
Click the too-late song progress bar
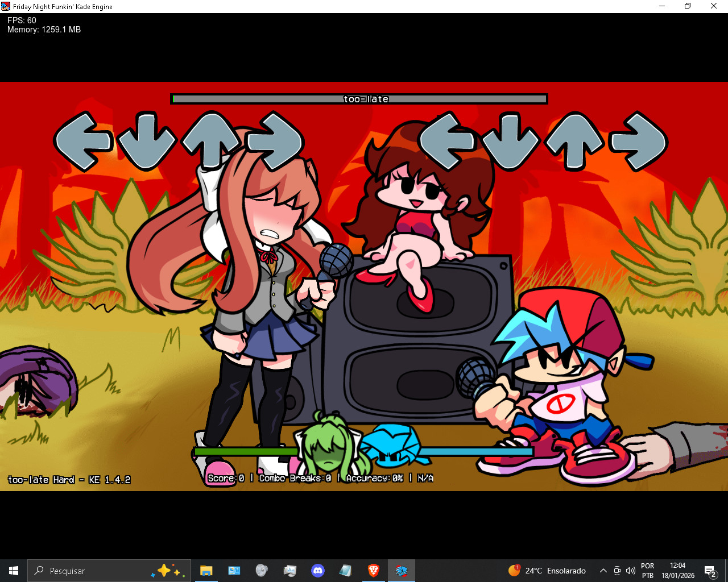point(359,99)
